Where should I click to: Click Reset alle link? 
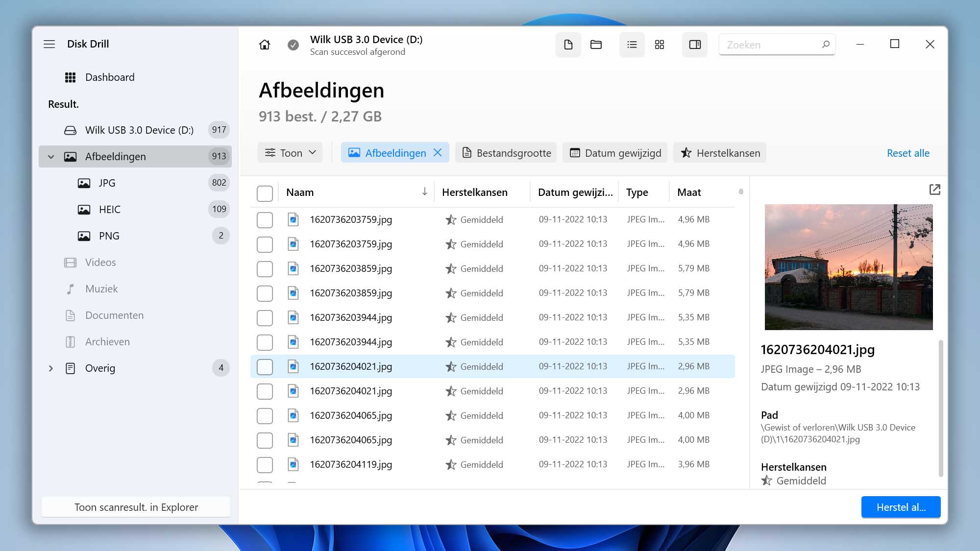(908, 153)
